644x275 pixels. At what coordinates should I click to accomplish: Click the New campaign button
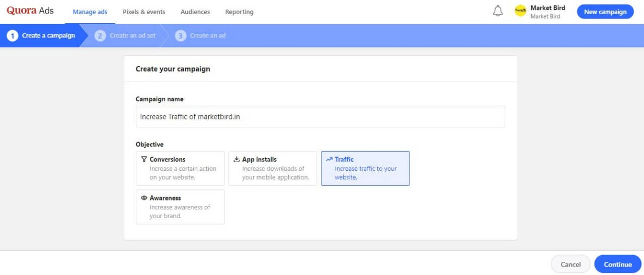(605, 12)
